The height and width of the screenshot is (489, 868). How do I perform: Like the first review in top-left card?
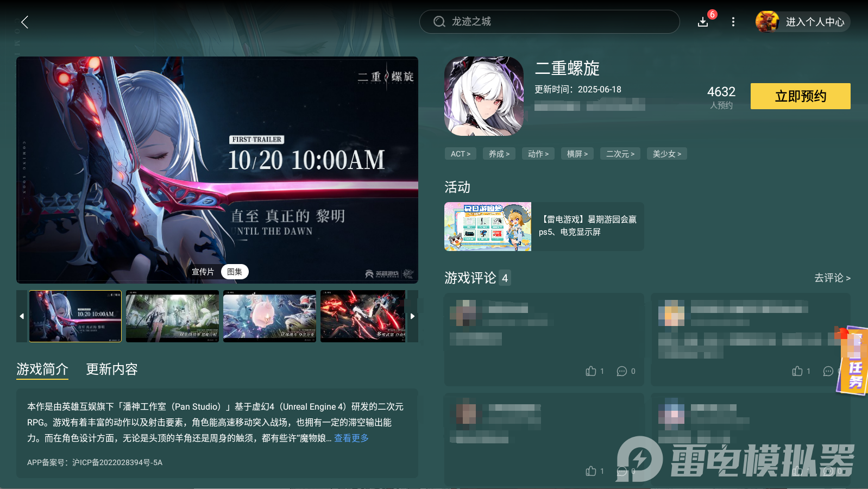[x=591, y=371]
